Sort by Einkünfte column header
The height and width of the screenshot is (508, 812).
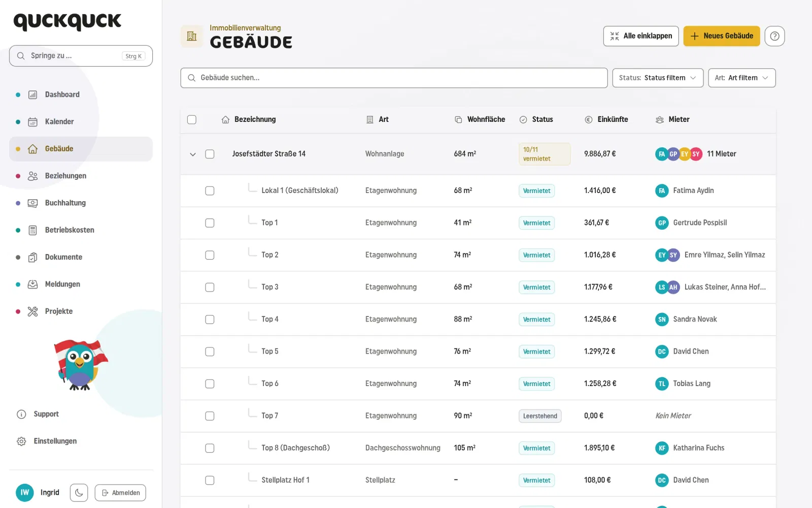point(606,120)
